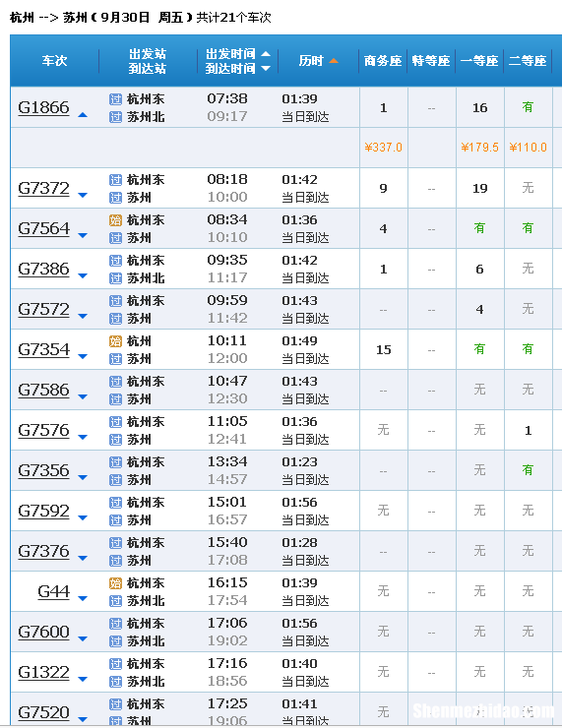
Task: Open train G7600 details link
Action: coord(43,633)
